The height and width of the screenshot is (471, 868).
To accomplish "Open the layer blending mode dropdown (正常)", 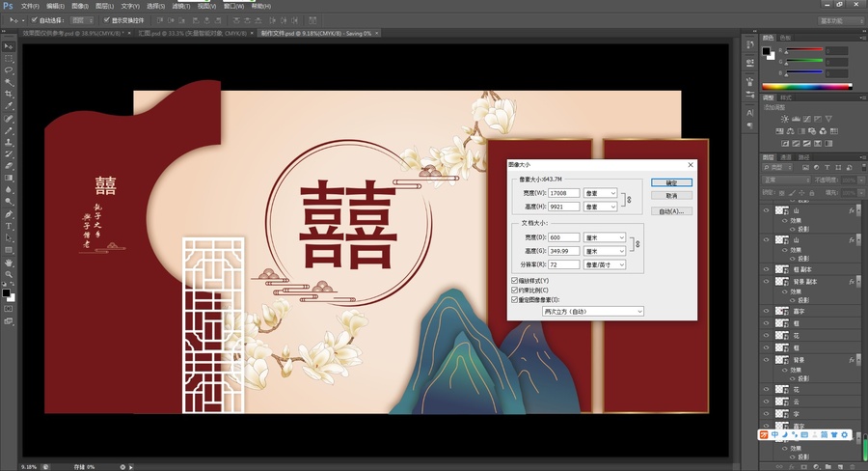I will [786, 180].
